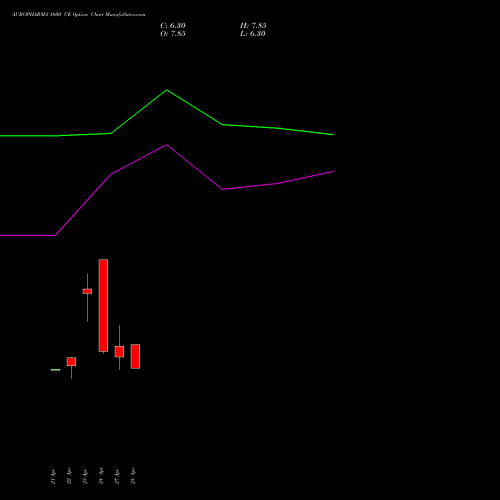Select the high value H: 7.85
This screenshot has height=500, width=500.
click(253, 26)
